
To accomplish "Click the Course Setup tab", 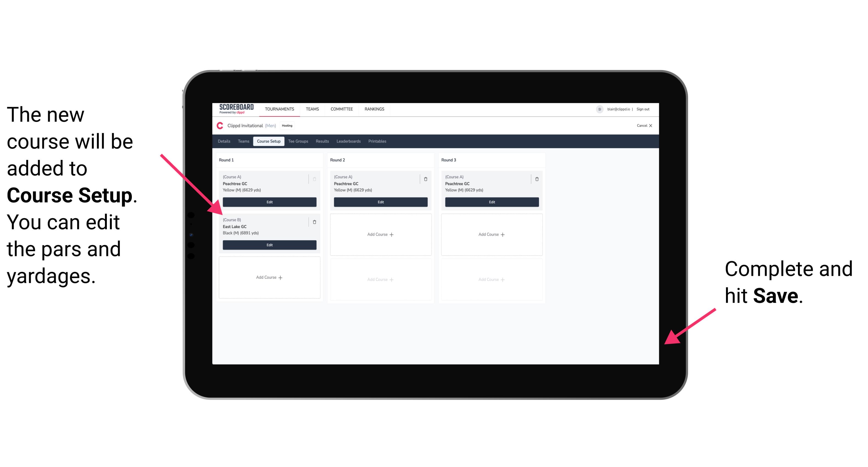I will 269,142.
